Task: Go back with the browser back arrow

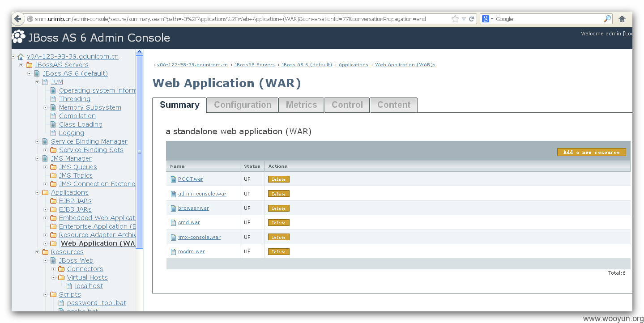Action: pyautogui.click(x=18, y=19)
